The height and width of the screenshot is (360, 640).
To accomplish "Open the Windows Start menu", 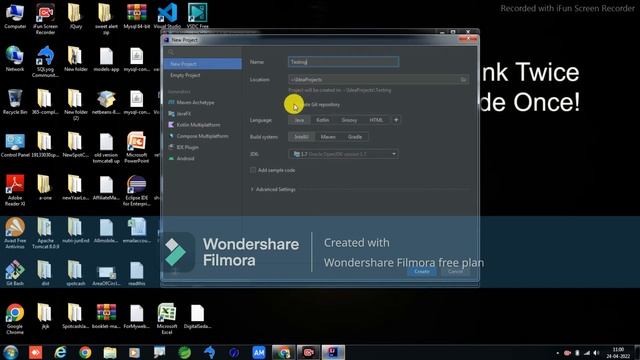I will [10, 352].
